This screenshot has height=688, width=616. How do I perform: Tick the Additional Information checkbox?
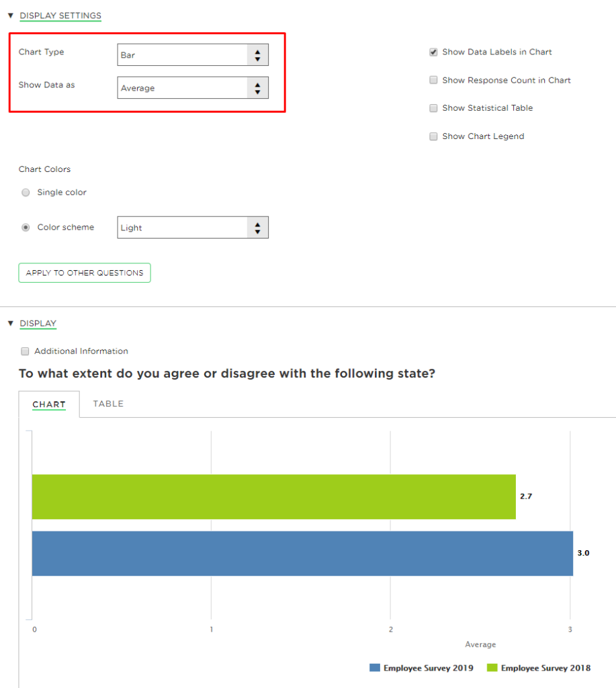click(x=26, y=351)
